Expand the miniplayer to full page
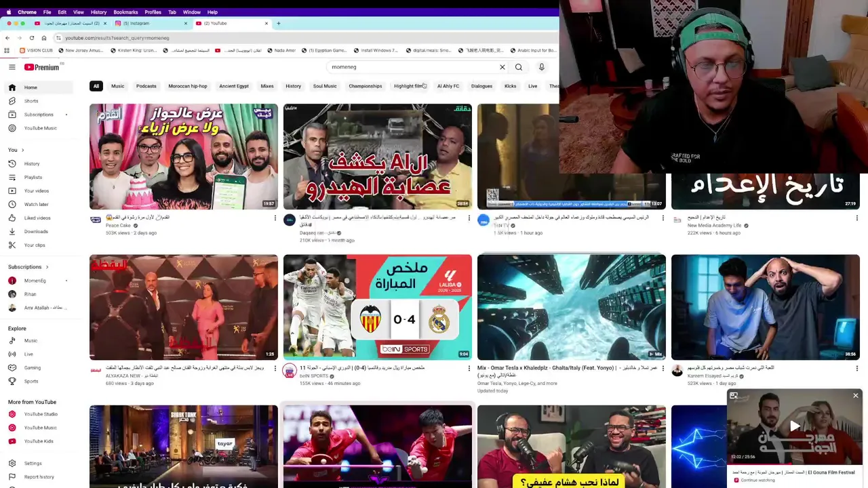Viewport: 868px width, 488px height. (734, 396)
